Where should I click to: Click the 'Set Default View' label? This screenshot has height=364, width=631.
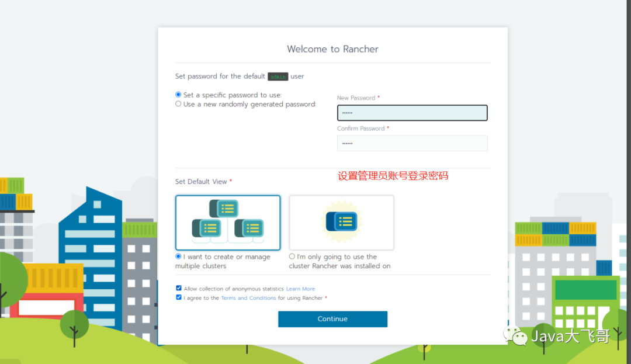[201, 181]
